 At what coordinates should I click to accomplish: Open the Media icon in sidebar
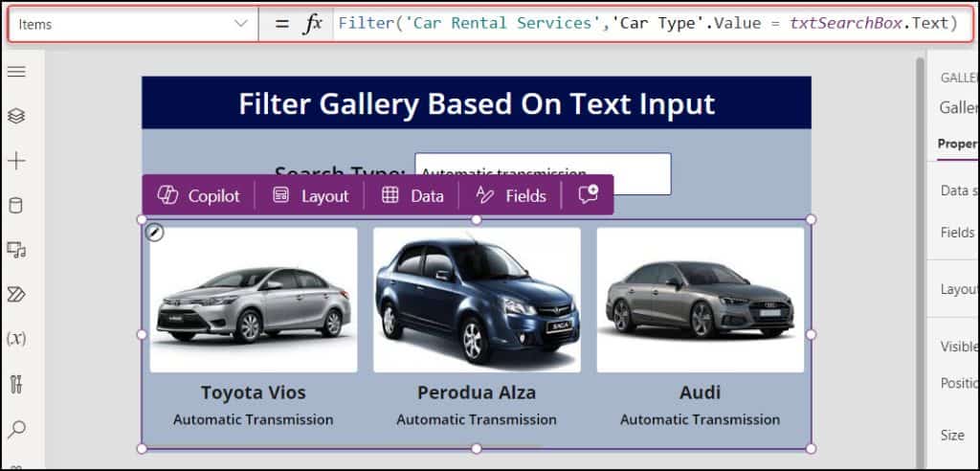[16, 250]
